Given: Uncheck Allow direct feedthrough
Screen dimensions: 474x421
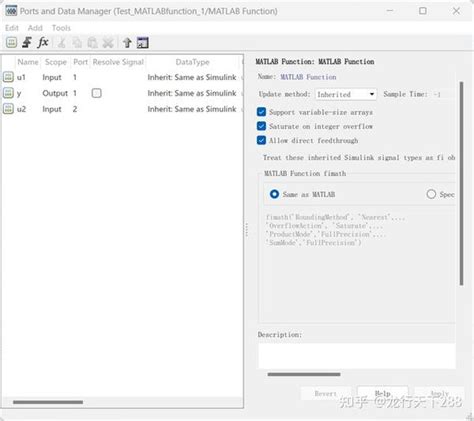Looking at the screenshot, I should coord(261,140).
